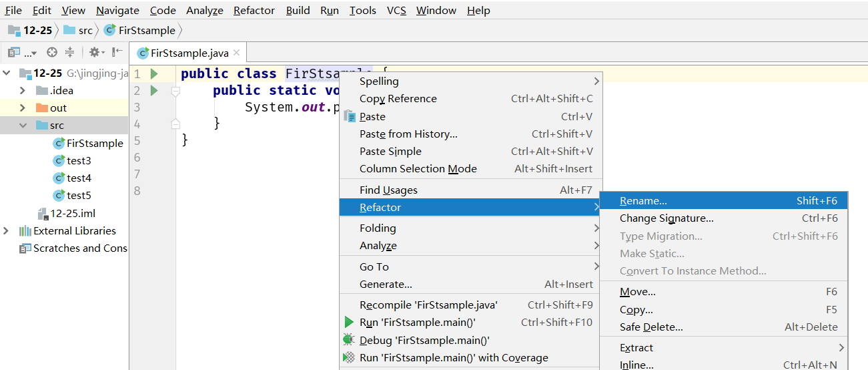Choose Find Usages in context menu

[471, 190]
